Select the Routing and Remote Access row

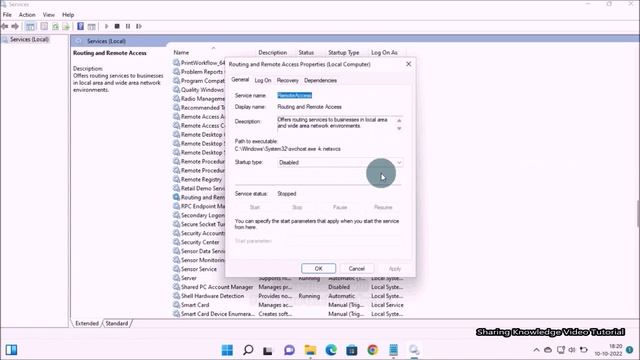coord(198,197)
